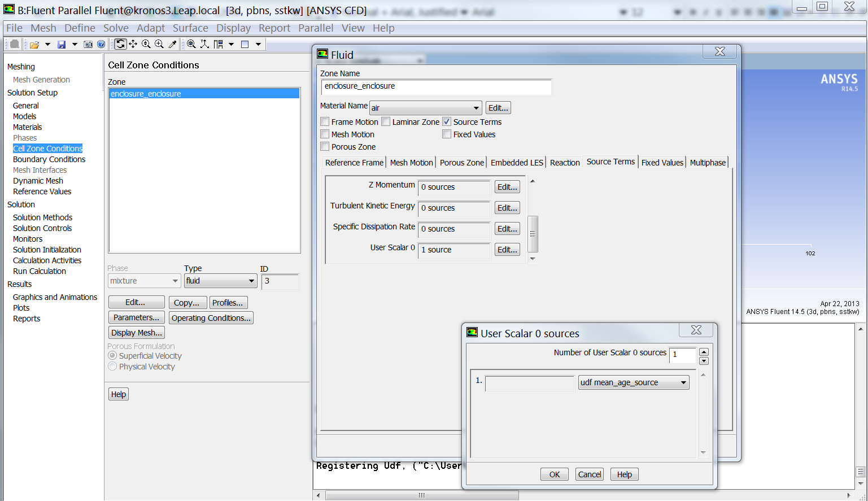
Task: Select enclosure_enclosure in Zone list
Action: pos(204,94)
